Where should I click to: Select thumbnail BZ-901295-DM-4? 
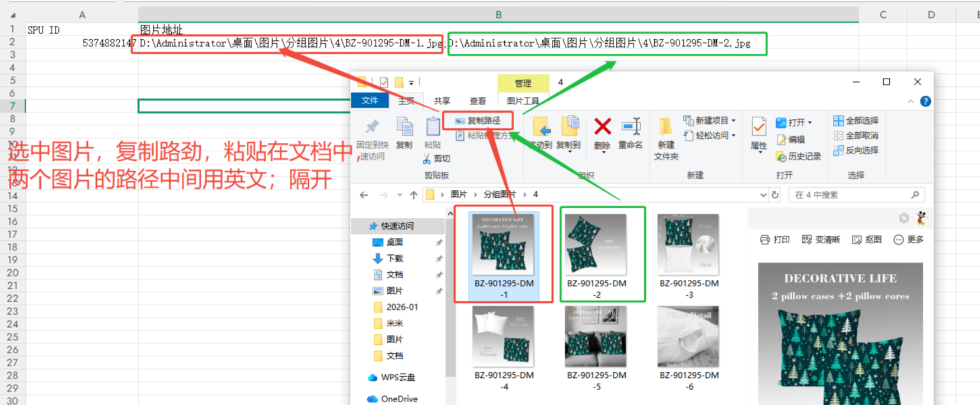pos(504,348)
